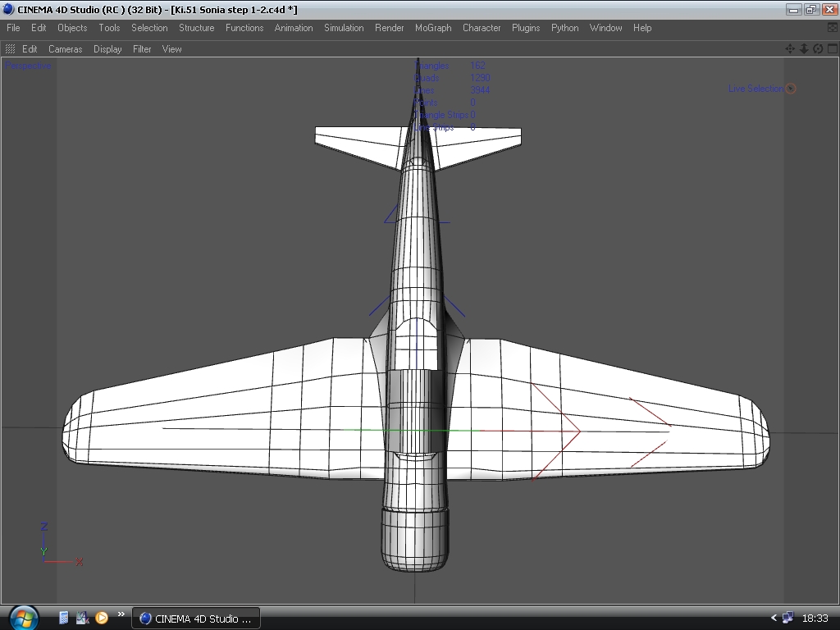Toggle the active viewport maximize icon
This screenshot has height=630, width=840.
point(831,49)
